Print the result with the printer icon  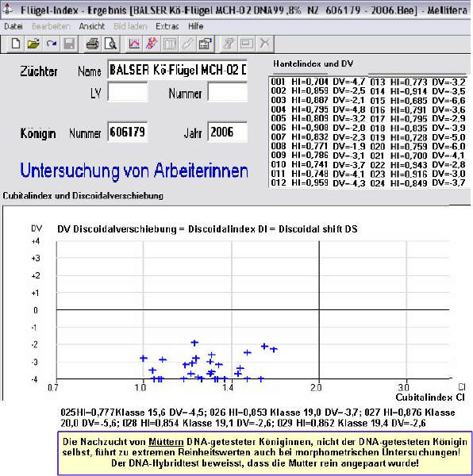tap(92, 44)
